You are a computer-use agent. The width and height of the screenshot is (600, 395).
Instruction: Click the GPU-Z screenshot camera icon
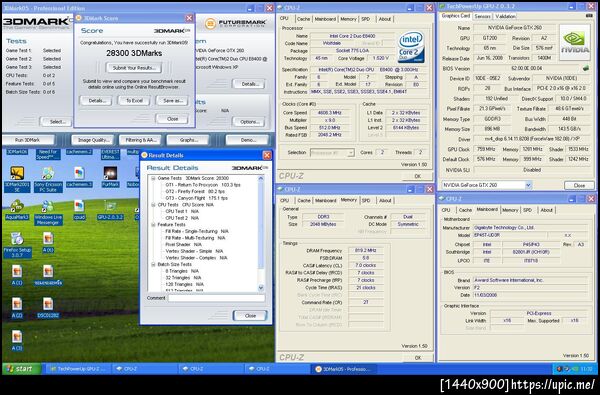coord(589,16)
